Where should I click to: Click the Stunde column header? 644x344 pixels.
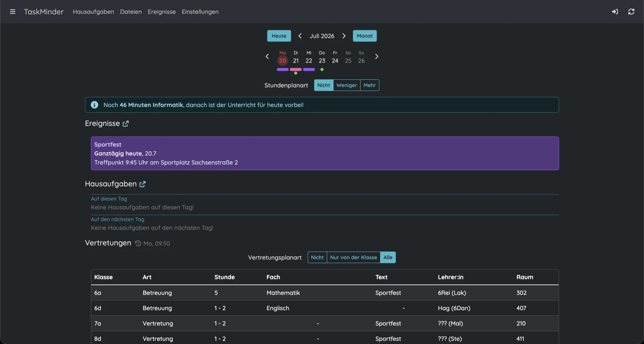point(225,277)
